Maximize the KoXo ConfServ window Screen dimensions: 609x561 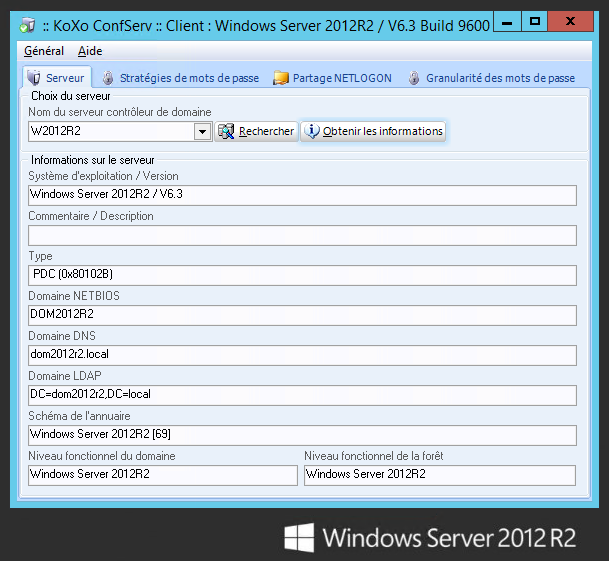coord(535,21)
